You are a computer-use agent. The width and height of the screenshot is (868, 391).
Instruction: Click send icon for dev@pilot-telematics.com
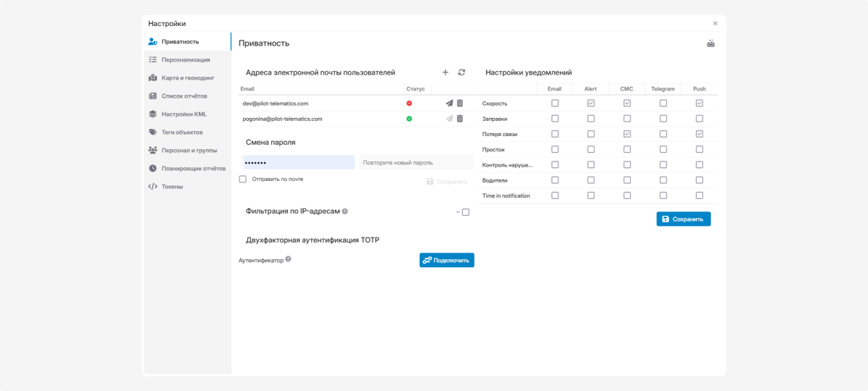point(449,104)
